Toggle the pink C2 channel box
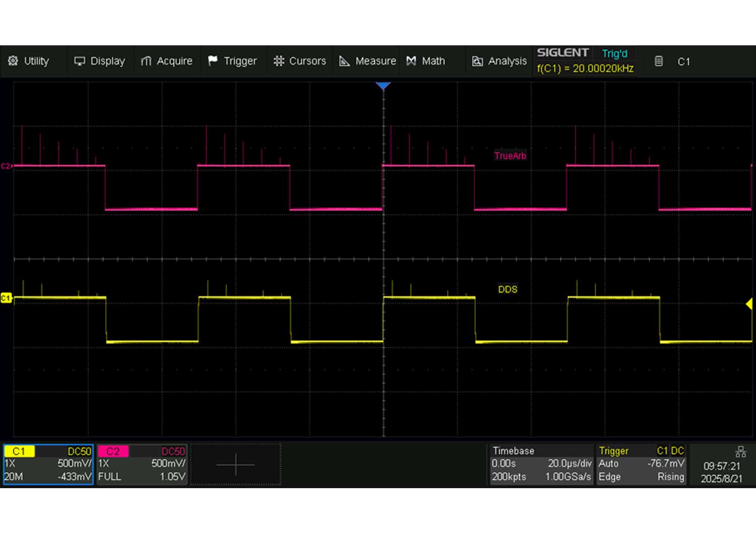Image resolution: width=756 pixels, height=534 pixels. pos(142,464)
